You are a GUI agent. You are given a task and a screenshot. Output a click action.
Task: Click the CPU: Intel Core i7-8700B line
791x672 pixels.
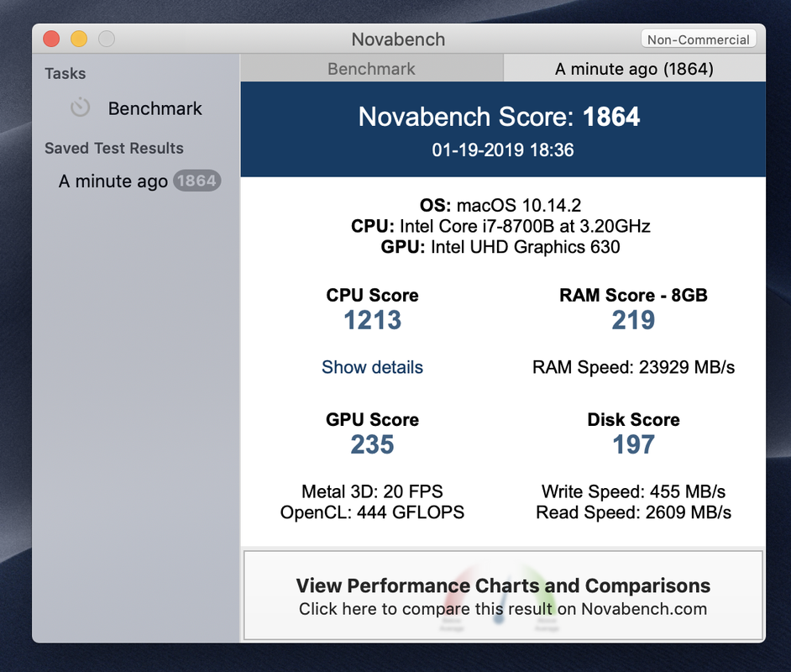pyautogui.click(x=500, y=226)
